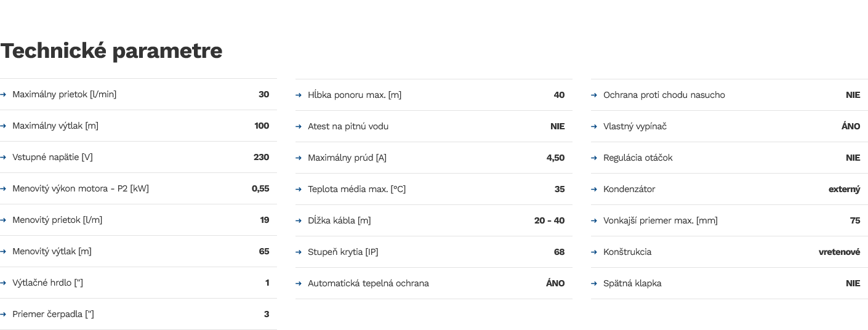Select the Technické parametre heading

[x=111, y=50]
